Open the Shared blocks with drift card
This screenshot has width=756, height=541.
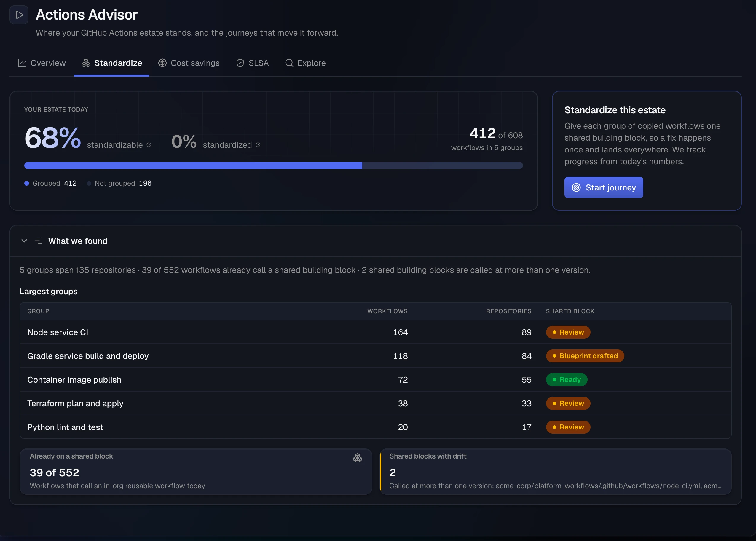tap(556, 472)
